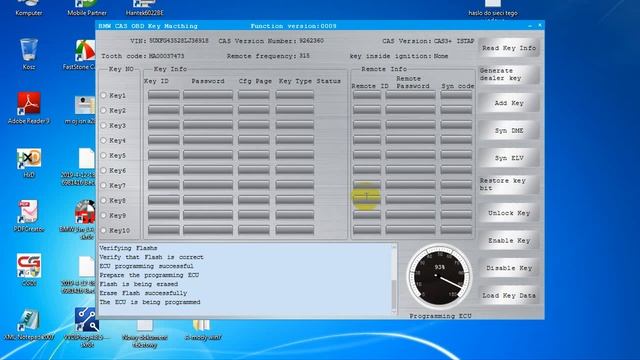Image resolution: width=640 pixels, height=360 pixels.
Task: Select the Key10 radio button
Action: (x=104, y=230)
